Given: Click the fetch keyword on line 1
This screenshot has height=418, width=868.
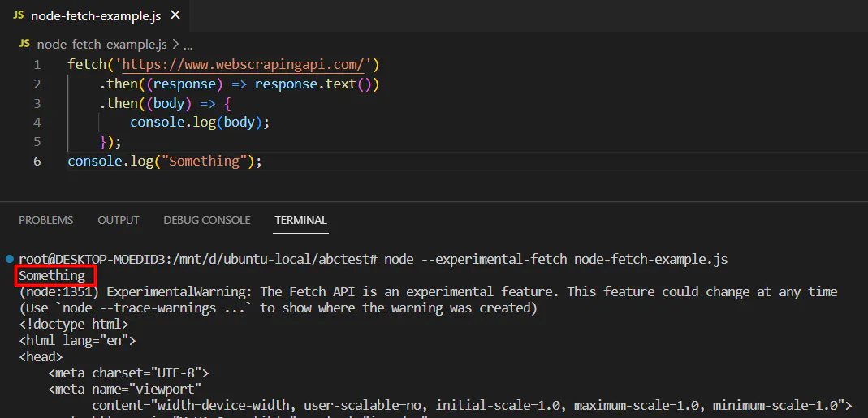Looking at the screenshot, I should click(x=87, y=65).
